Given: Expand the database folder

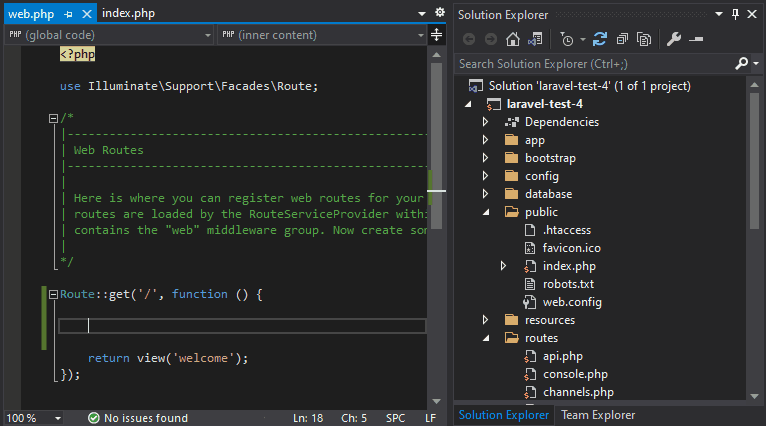Looking at the screenshot, I should (485, 194).
